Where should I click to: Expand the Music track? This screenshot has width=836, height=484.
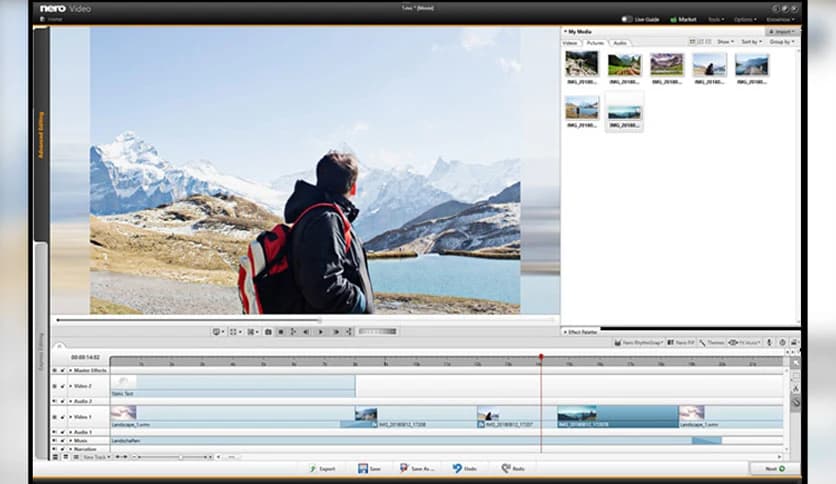pos(71,440)
